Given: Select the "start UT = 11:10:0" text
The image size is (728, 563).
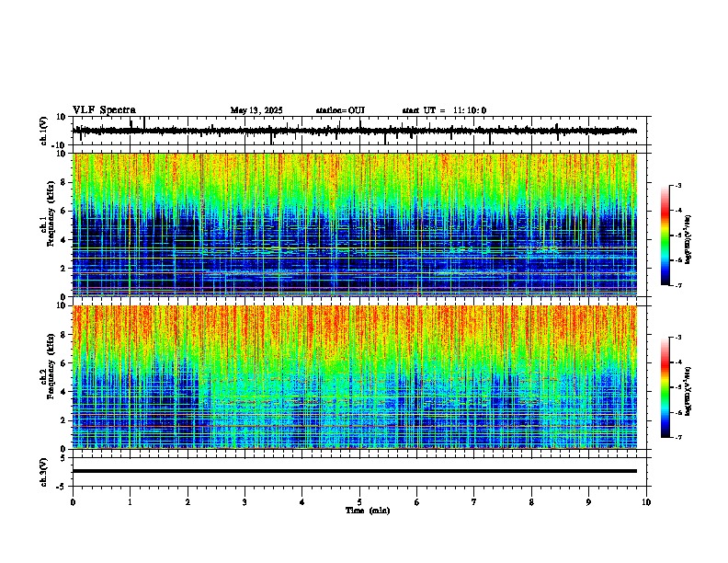Looking at the screenshot, I should pyautogui.click(x=444, y=110).
